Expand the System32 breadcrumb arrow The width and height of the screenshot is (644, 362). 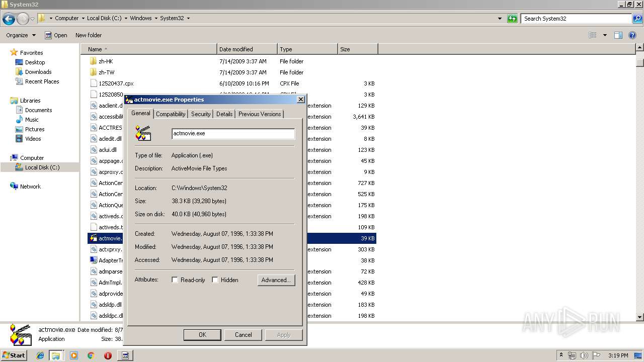click(188, 18)
